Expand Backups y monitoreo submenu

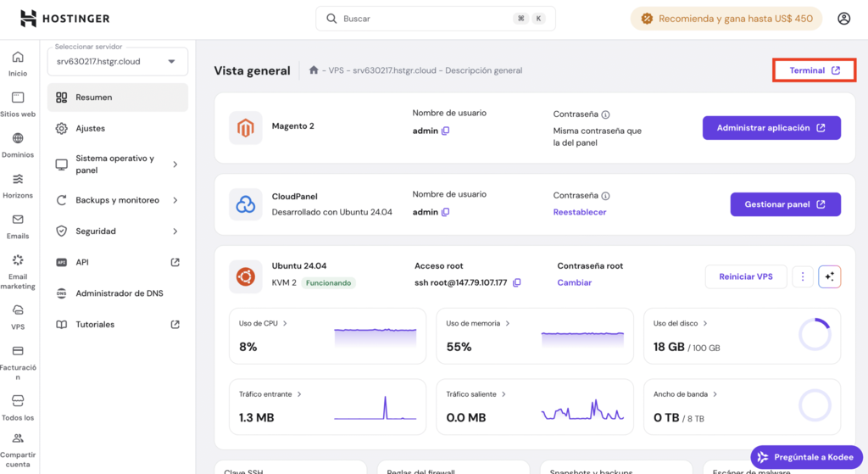tap(175, 200)
